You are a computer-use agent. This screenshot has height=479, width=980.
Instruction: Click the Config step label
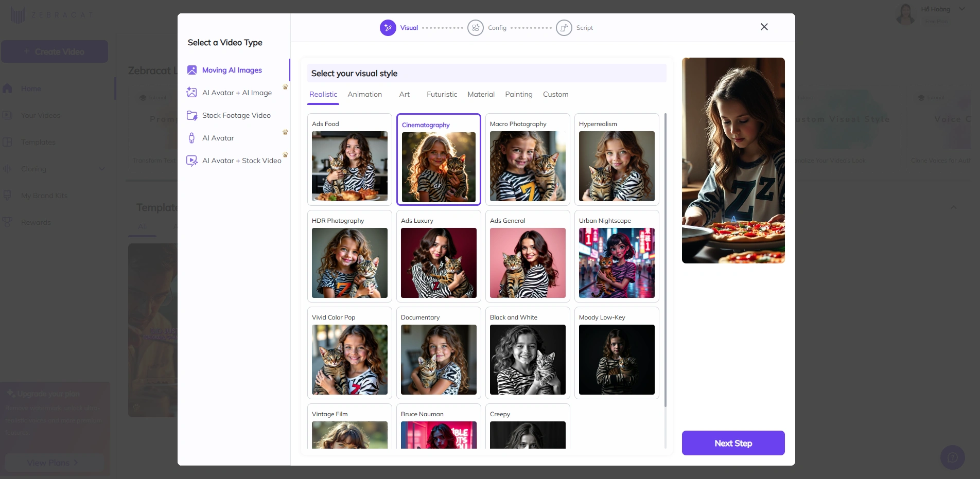tap(497, 28)
